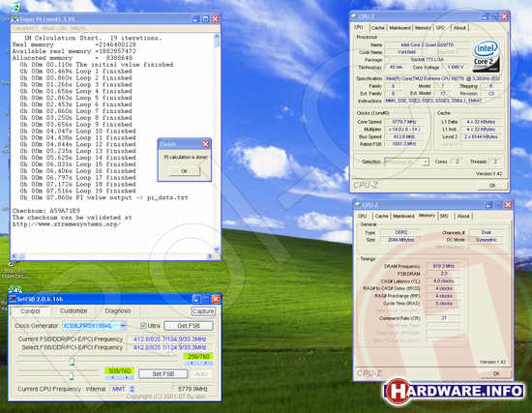Click Checksum A59A71E9 line in Super PI
532x413 pixels.
click(x=45, y=211)
